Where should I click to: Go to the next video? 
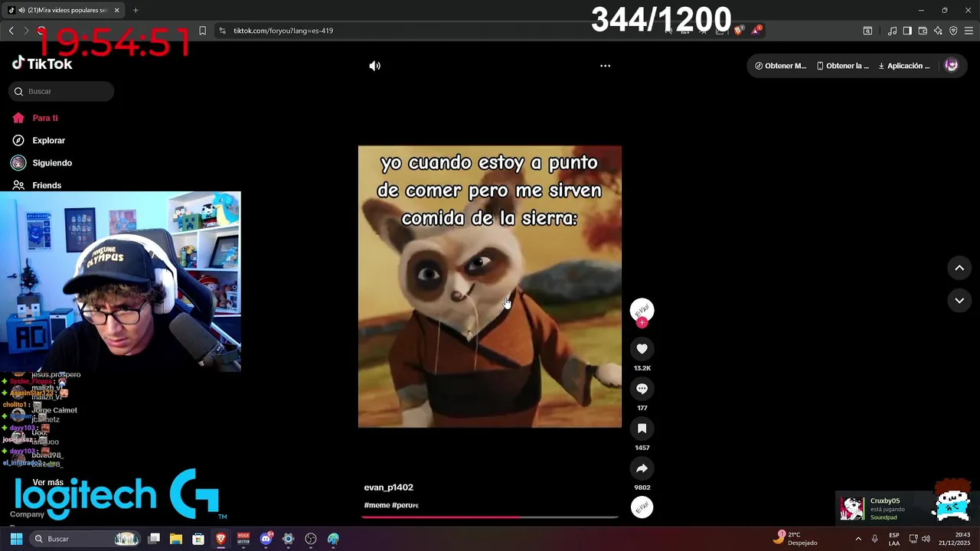[x=959, y=301]
